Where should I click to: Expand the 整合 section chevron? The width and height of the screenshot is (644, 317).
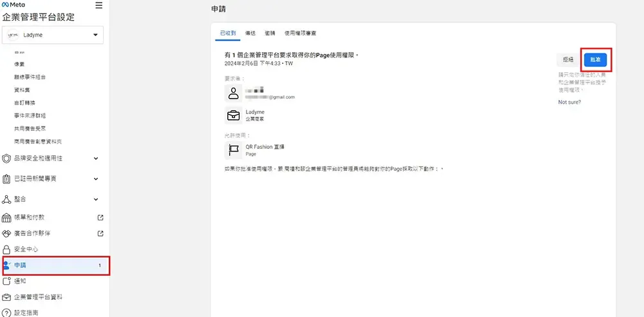click(96, 199)
